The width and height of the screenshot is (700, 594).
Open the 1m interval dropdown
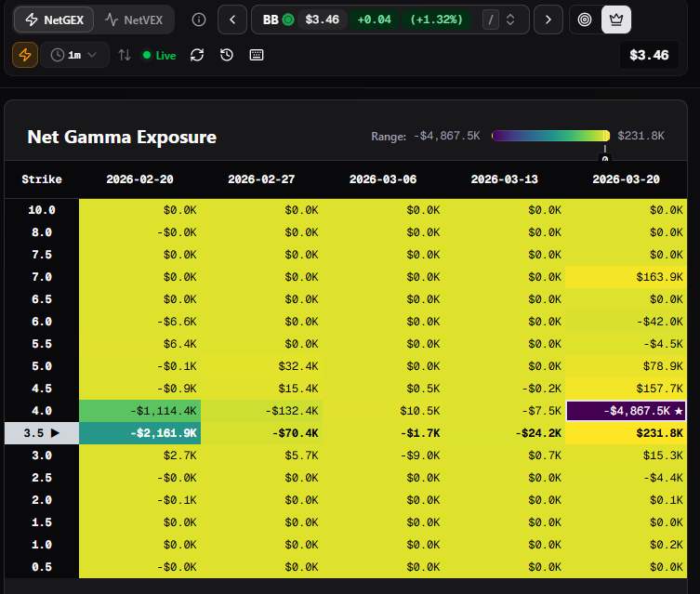(74, 55)
